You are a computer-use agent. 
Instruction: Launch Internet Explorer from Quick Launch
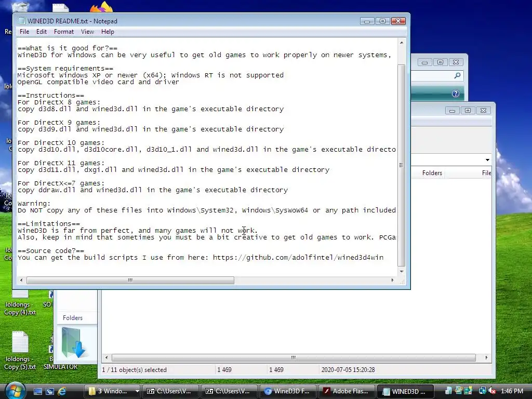point(62,391)
